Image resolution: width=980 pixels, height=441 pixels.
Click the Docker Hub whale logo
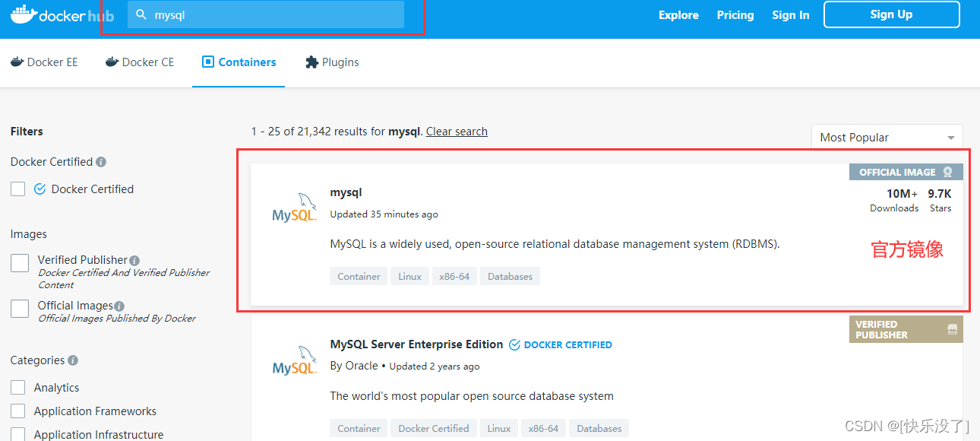[x=25, y=14]
